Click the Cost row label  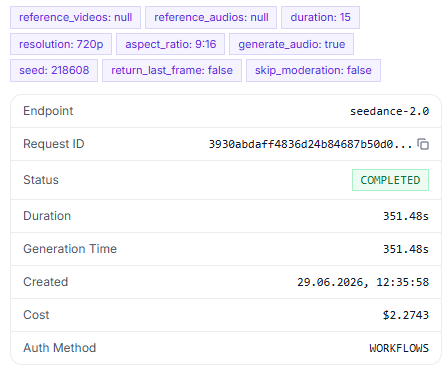(36, 315)
